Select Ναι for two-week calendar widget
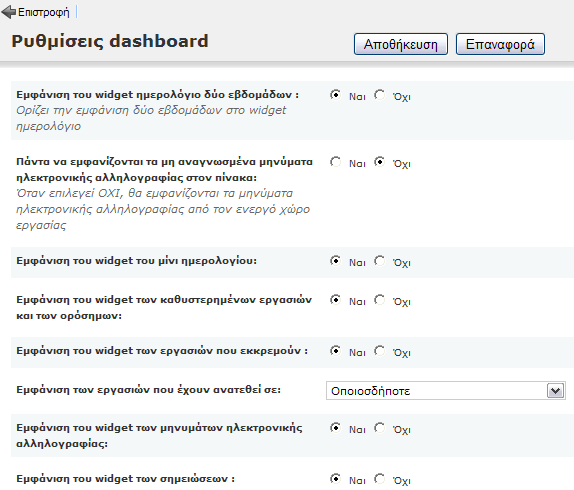The width and height of the screenshot is (574, 490). tap(335, 95)
